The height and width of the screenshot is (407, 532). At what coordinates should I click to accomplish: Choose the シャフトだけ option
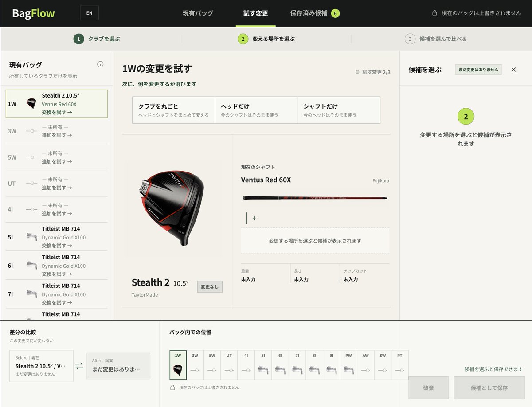[x=339, y=110]
